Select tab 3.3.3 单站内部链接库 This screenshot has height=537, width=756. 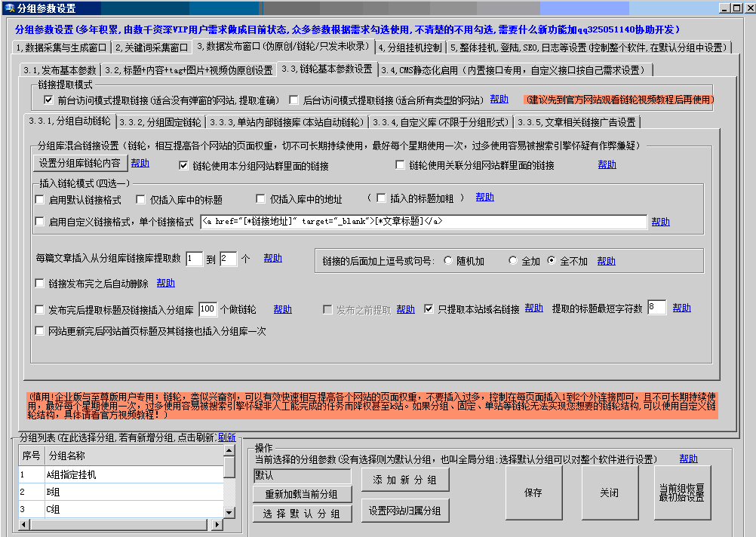[x=287, y=122]
